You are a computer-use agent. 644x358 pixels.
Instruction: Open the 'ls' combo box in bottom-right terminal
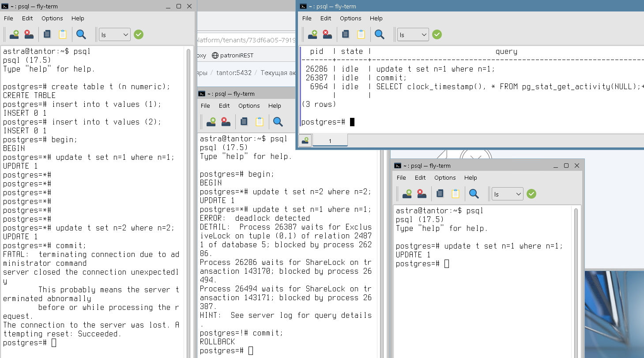click(x=507, y=194)
